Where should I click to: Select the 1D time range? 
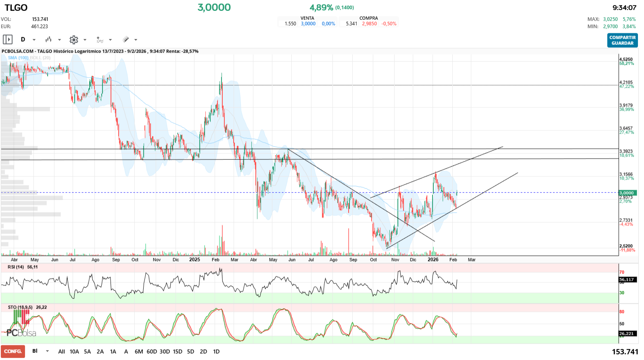pyautogui.click(x=216, y=352)
